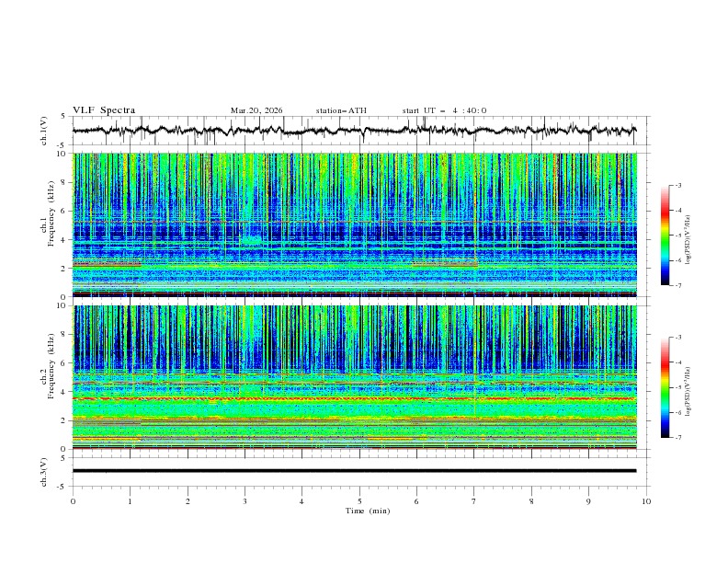Click the "-7" label on ch.1 colorbar
The height and width of the screenshot is (563, 728).
click(678, 285)
